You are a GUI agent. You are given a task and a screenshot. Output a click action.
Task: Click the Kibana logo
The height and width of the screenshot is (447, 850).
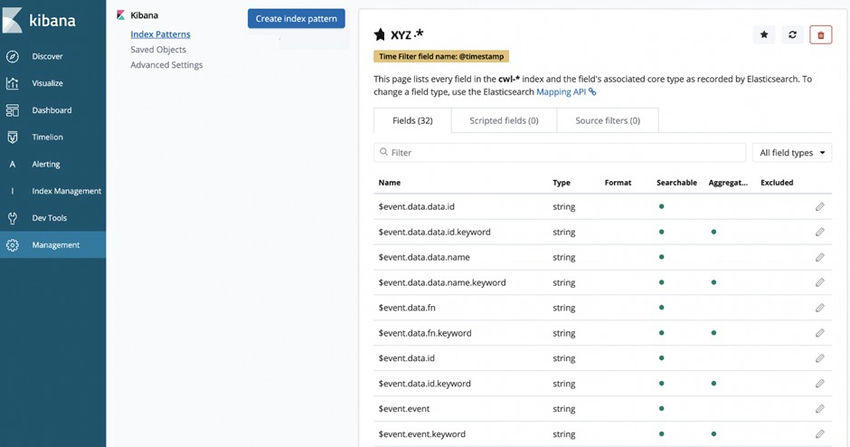[x=40, y=18]
